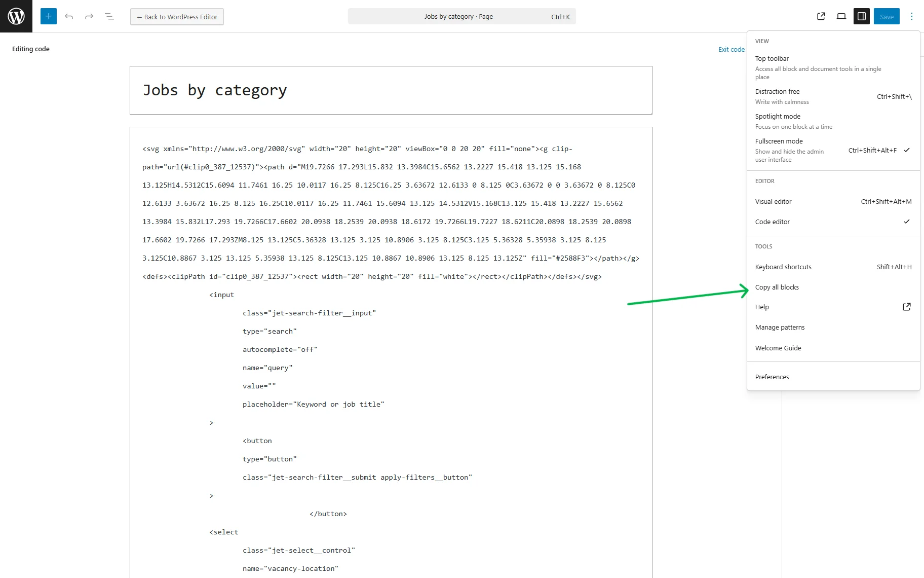The height and width of the screenshot is (578, 924).
Task: Save the page
Action: tap(887, 16)
